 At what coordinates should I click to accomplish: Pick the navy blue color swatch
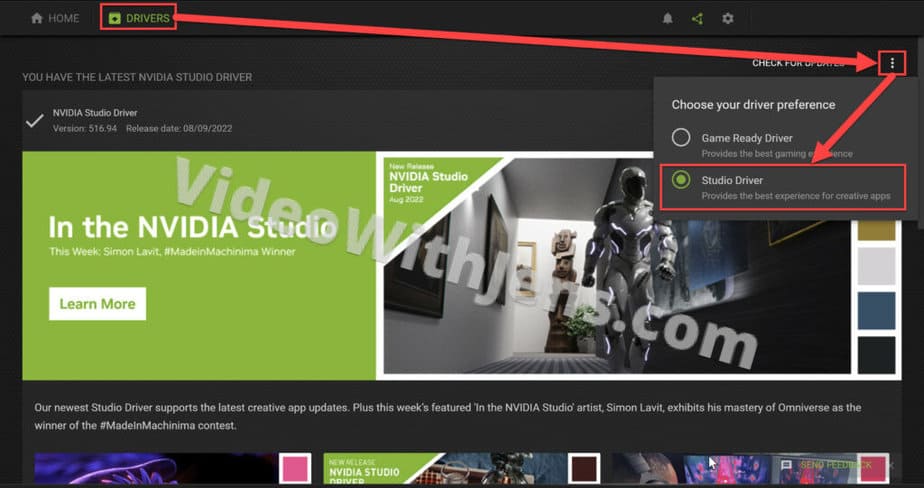(x=876, y=311)
